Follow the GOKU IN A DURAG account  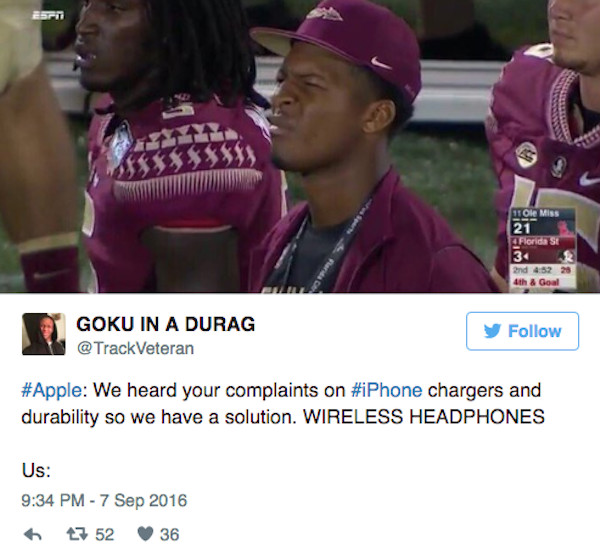pyautogui.click(x=522, y=331)
